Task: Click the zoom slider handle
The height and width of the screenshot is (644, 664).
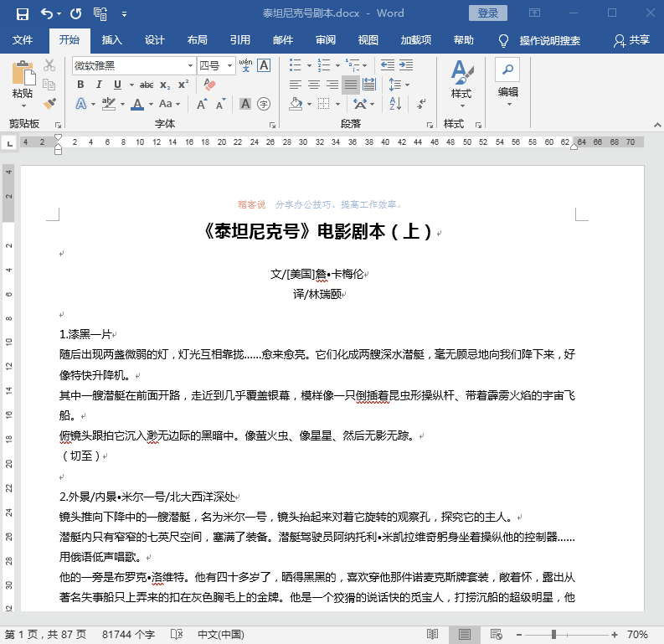Action: (553, 634)
